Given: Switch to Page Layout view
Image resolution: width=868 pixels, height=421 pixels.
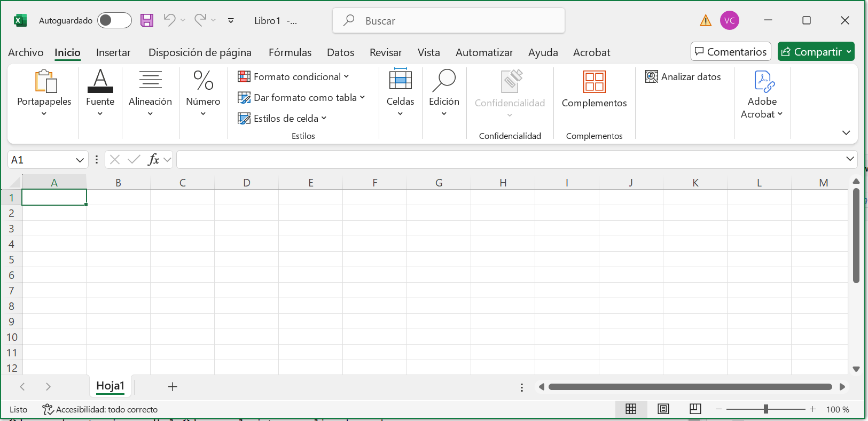Looking at the screenshot, I should 663,409.
